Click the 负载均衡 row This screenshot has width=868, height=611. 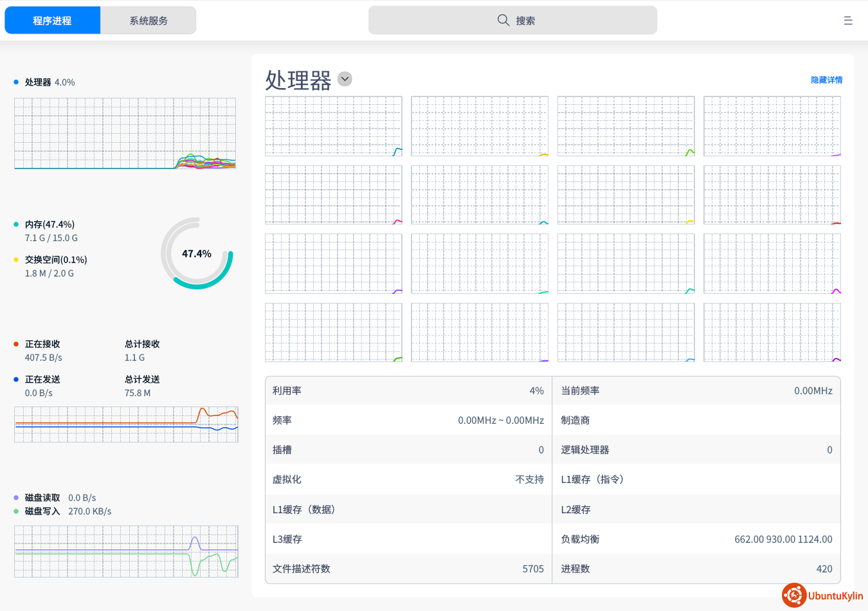click(696, 539)
